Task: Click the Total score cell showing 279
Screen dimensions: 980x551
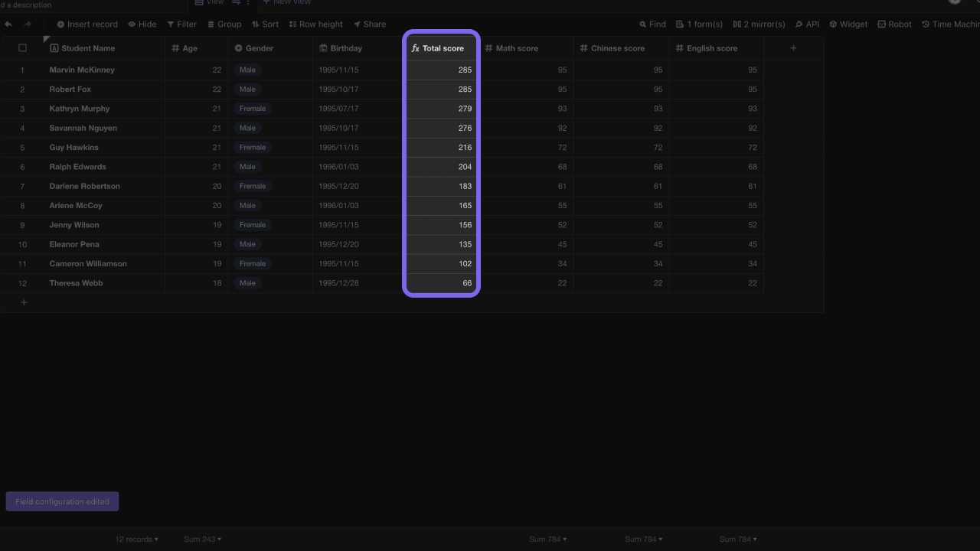Action: 441,109
